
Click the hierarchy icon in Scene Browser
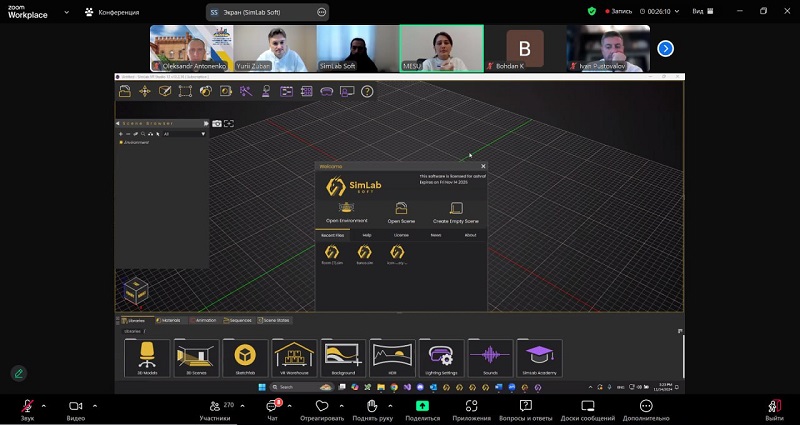[x=151, y=134]
